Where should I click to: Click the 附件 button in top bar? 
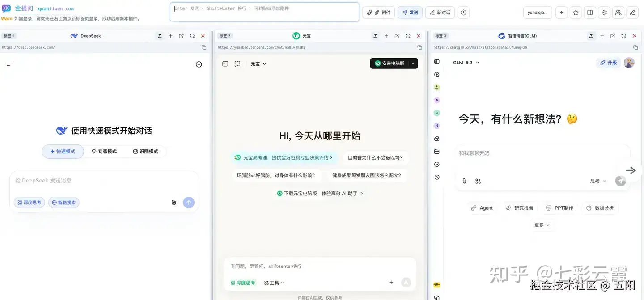click(379, 13)
